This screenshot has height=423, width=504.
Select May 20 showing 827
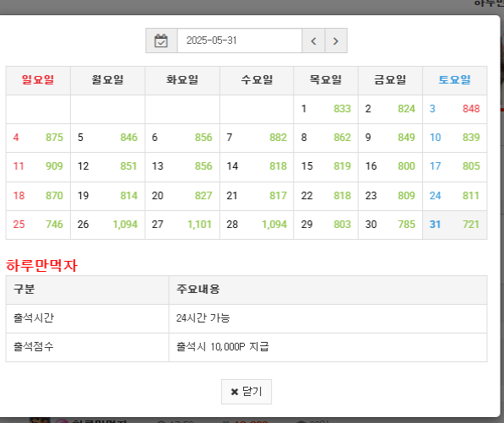(182, 196)
